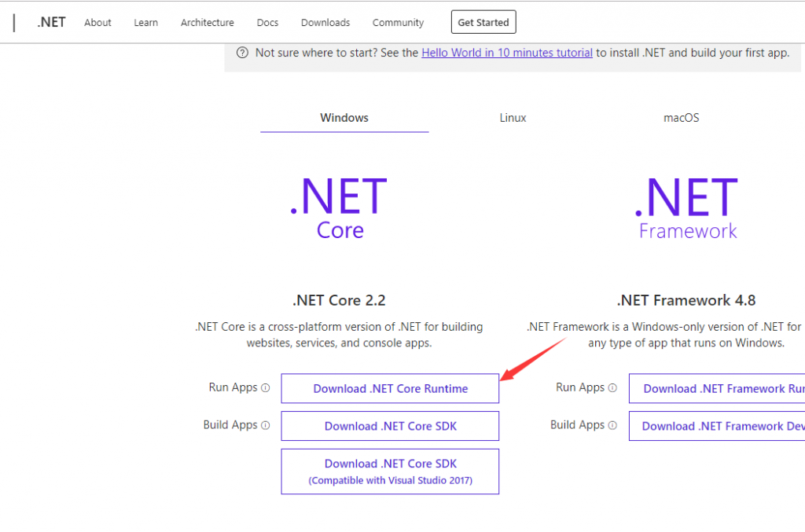This screenshot has height=532, width=805.
Task: Click info icon next to Framework Build Apps
Action: coord(612,425)
